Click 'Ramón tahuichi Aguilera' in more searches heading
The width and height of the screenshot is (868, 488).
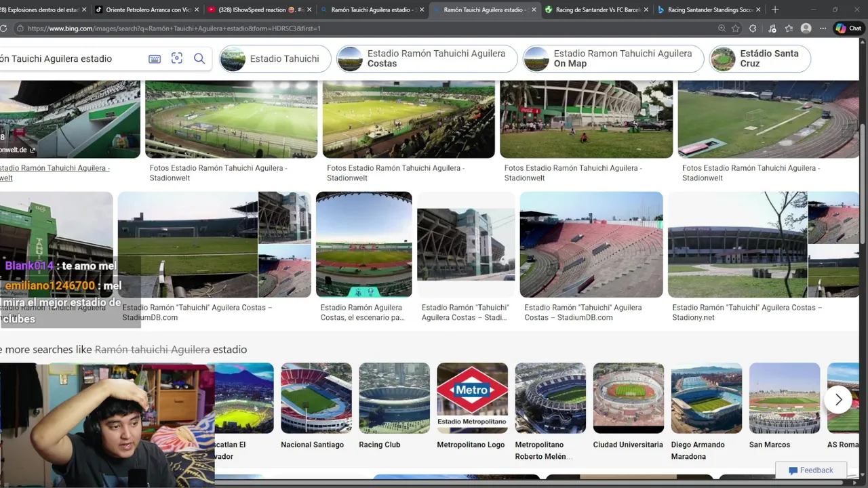pos(152,350)
